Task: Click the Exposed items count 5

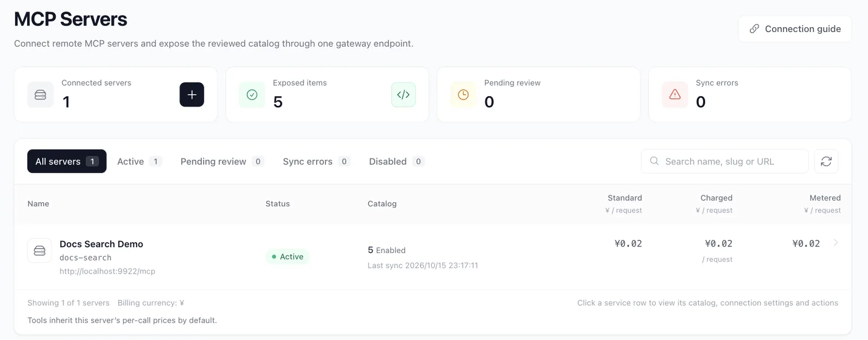Action: (278, 102)
